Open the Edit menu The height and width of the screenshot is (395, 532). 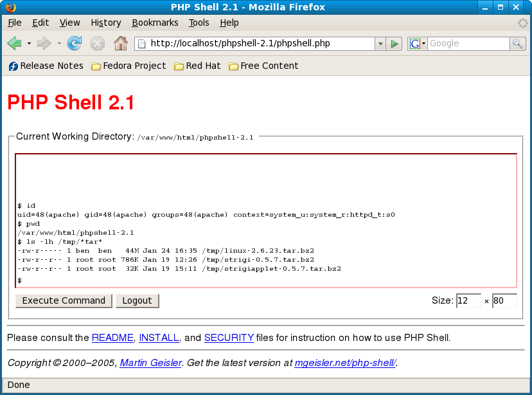coord(40,23)
